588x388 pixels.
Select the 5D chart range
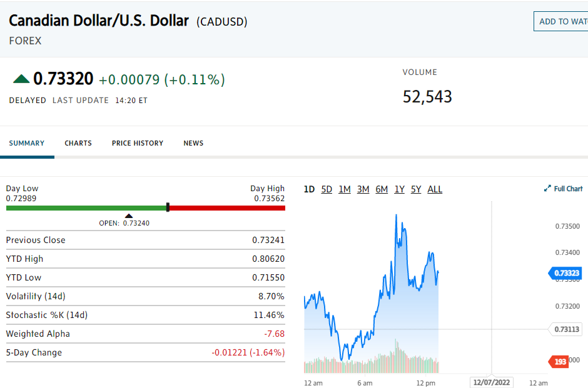[x=327, y=189]
